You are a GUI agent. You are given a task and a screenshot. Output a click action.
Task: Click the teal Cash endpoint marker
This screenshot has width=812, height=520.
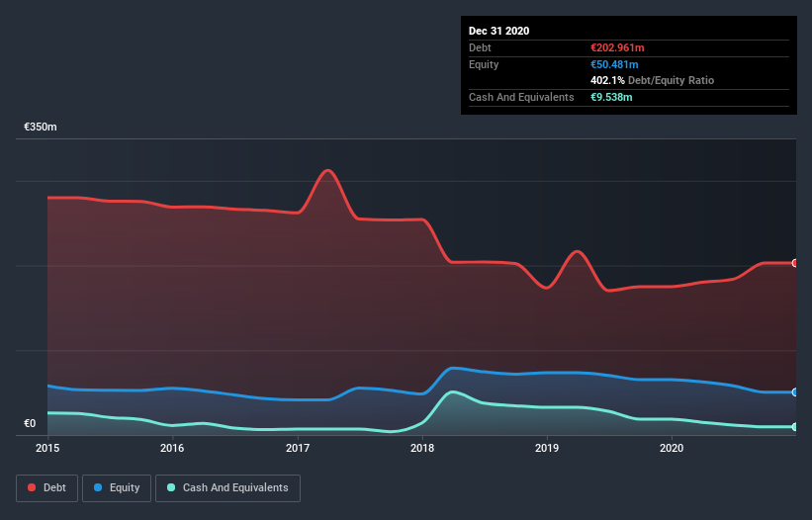tap(795, 427)
